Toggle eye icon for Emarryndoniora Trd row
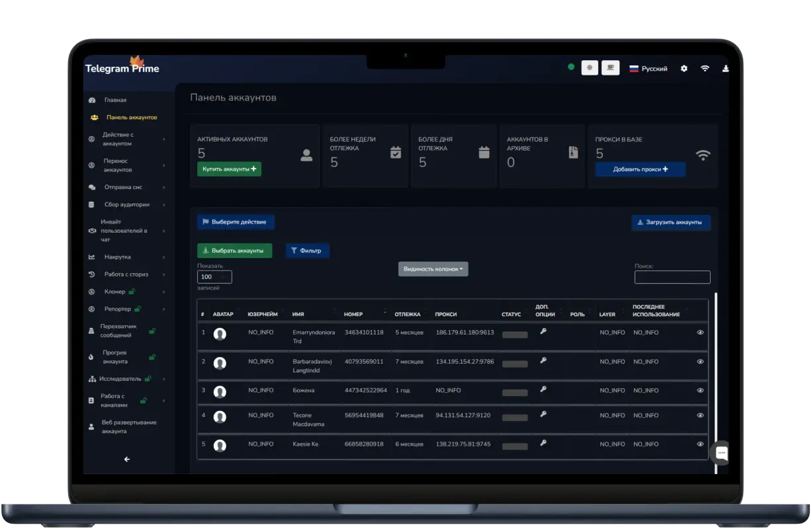The height and width of the screenshot is (529, 812). tap(700, 333)
